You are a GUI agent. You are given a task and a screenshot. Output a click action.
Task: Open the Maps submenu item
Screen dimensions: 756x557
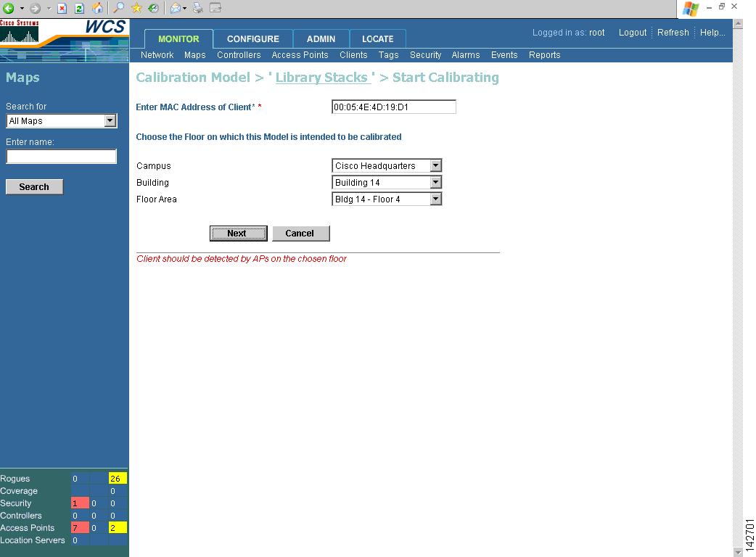[x=194, y=55]
